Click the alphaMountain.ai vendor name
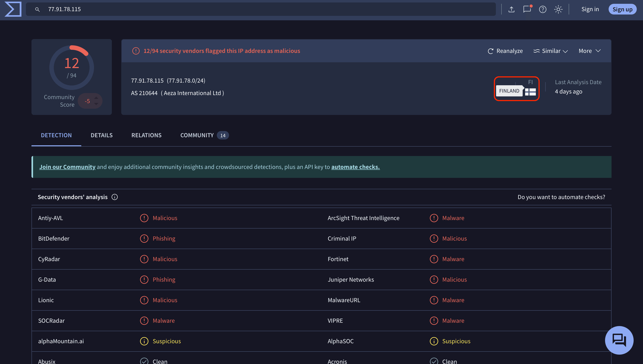The height and width of the screenshot is (364, 643). (61, 341)
